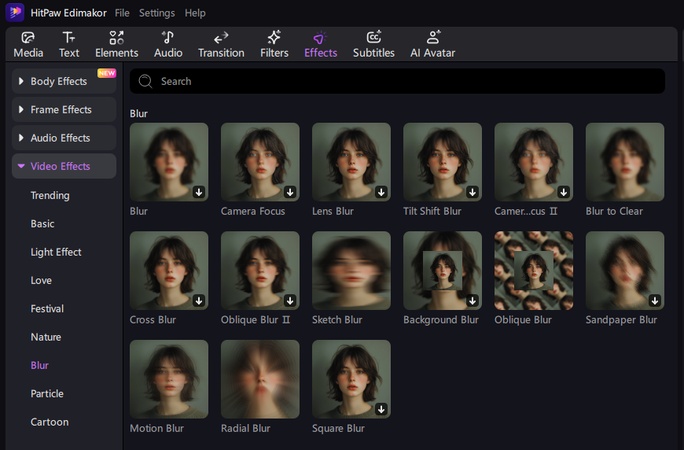Select the Transition toolbar icon
The height and width of the screenshot is (450, 684).
pyautogui.click(x=221, y=38)
